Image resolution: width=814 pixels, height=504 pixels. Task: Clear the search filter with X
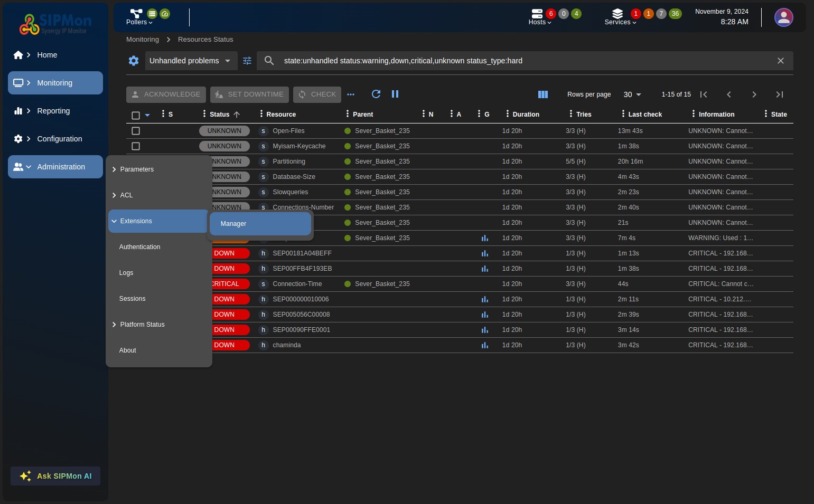click(780, 61)
